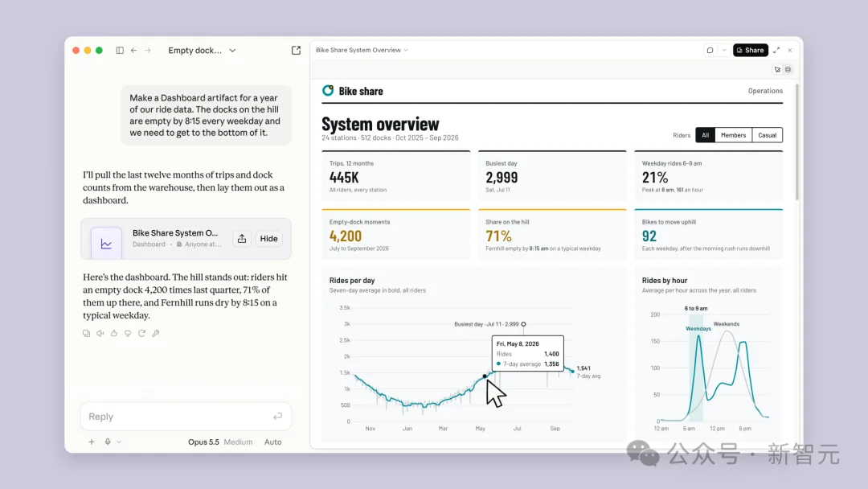868x489 pixels.
Task: Select Casual riders filter
Action: 768,135
